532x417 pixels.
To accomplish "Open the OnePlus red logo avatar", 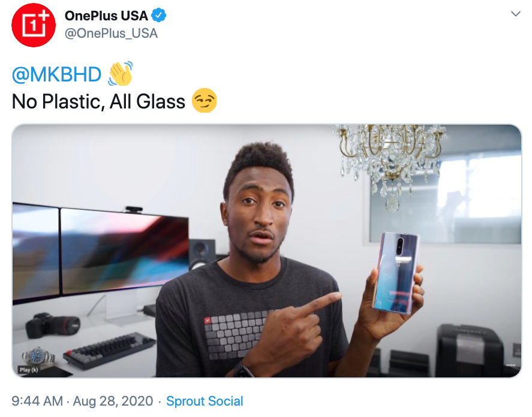I will [x=33, y=25].
